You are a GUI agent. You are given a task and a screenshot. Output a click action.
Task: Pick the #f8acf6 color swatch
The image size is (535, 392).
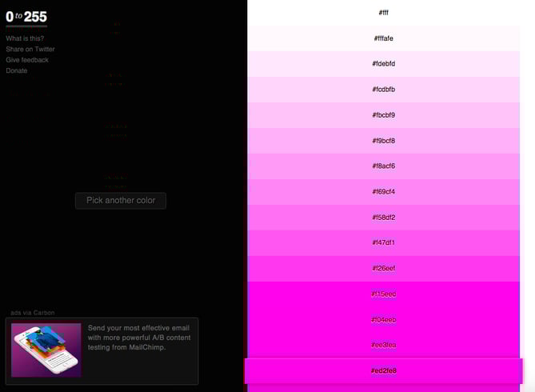pyautogui.click(x=384, y=166)
